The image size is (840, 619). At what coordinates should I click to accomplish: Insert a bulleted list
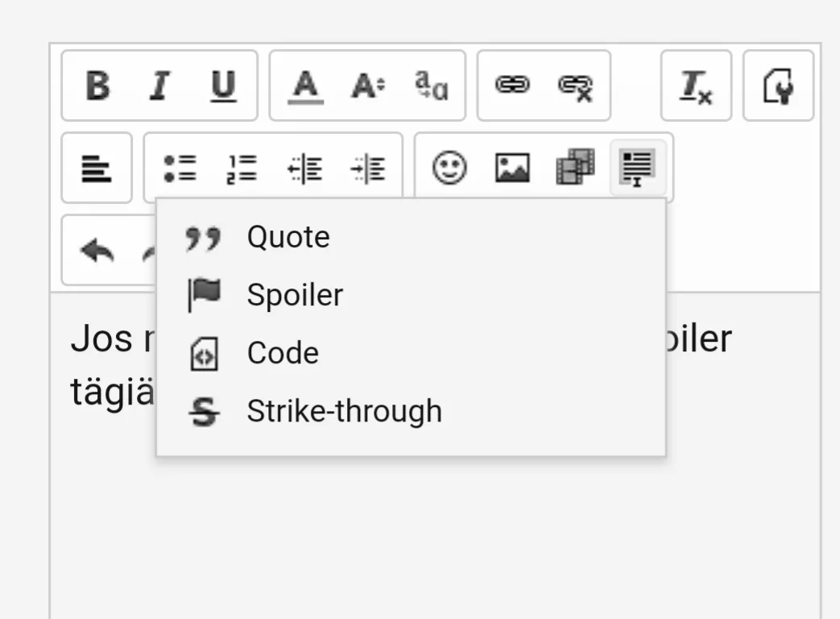180,168
